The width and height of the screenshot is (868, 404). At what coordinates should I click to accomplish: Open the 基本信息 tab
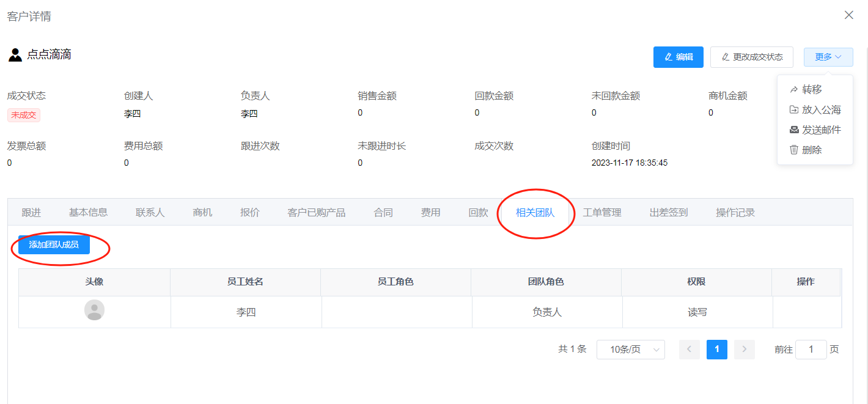[88, 213]
